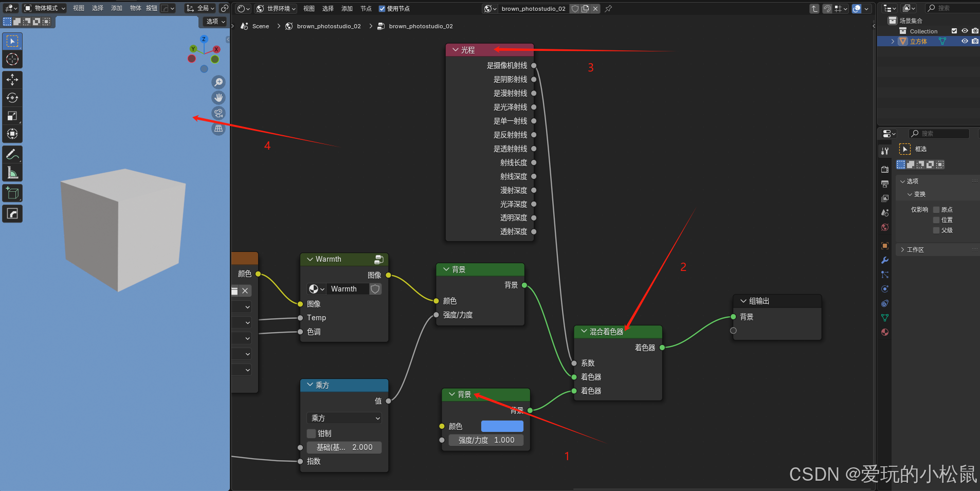Select the Annotate pencil tool
This screenshot has height=491, width=980.
click(12, 154)
